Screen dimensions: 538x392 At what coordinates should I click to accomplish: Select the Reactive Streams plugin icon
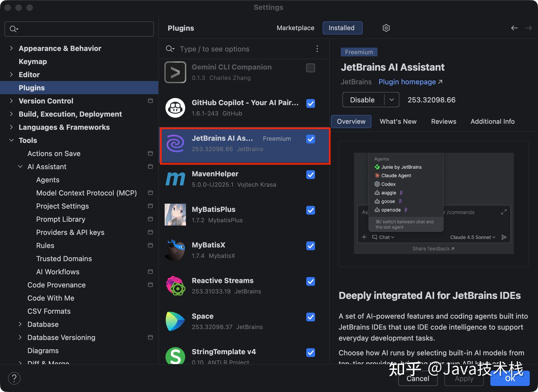175,286
